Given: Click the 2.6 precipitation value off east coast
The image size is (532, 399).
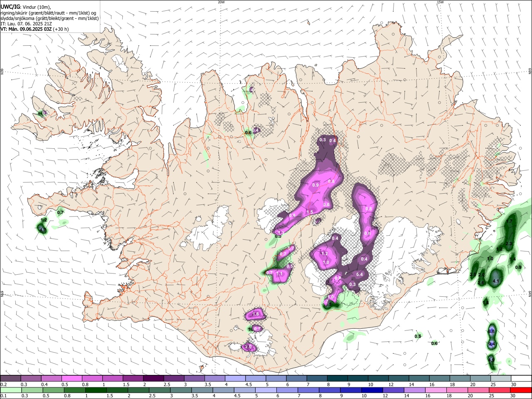Looking at the screenshot, I should 481,283.
